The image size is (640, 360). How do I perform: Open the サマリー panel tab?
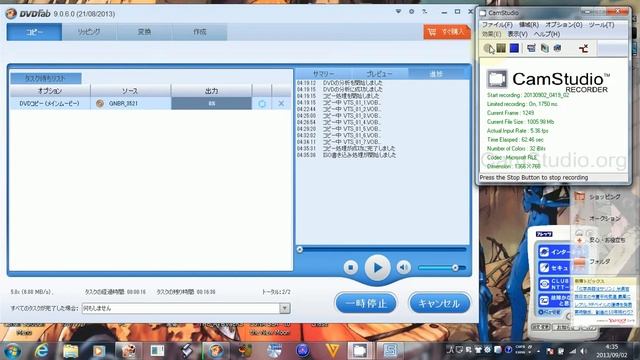point(323,74)
